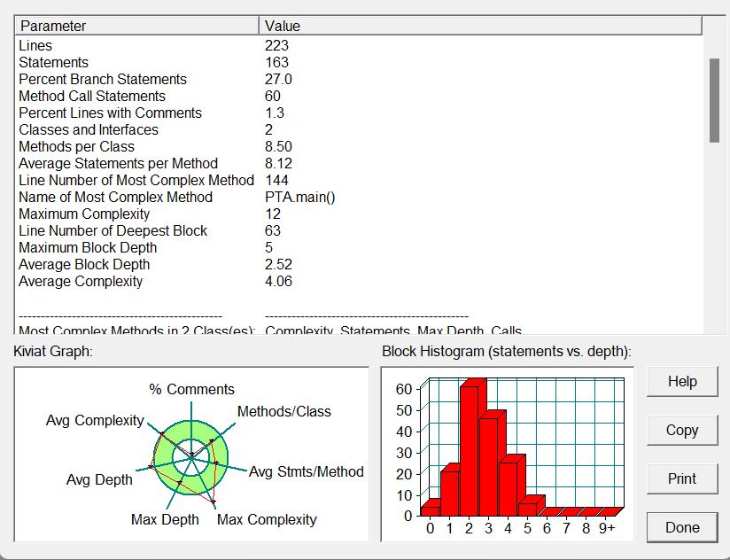730x560 pixels.
Task: Click the value 2.52
Action: (x=278, y=264)
